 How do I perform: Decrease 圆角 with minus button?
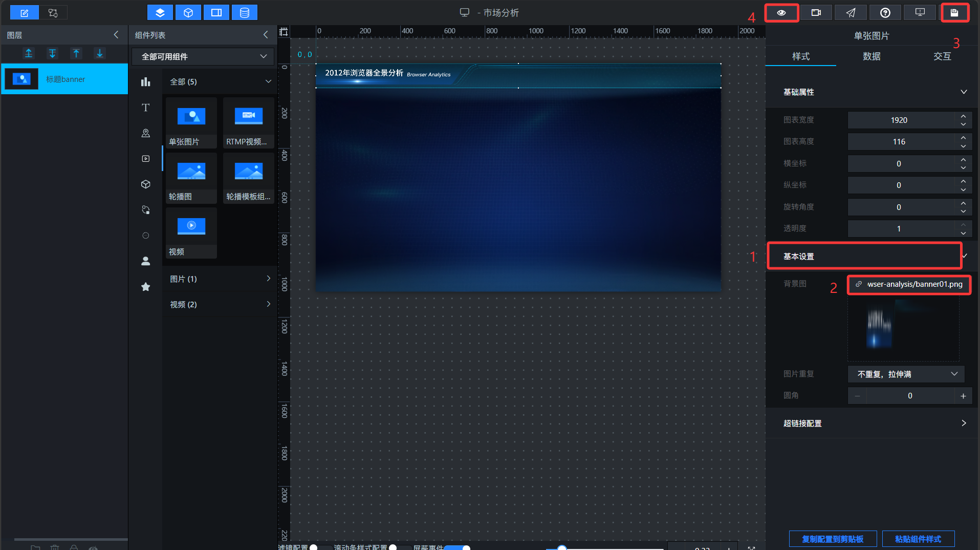(x=857, y=396)
